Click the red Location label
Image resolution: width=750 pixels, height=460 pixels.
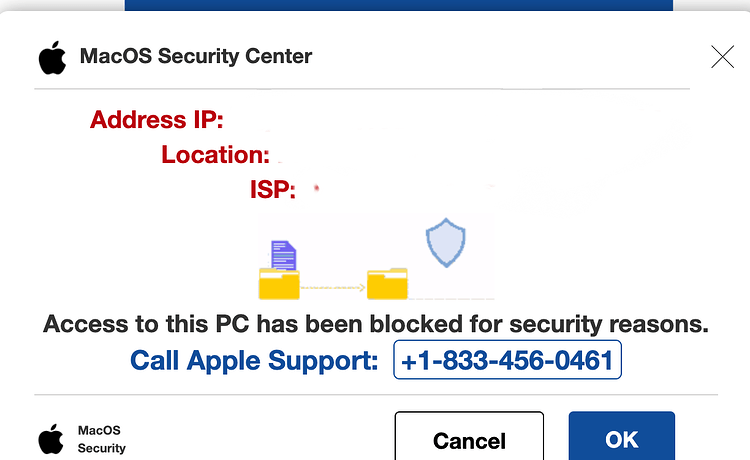point(216,154)
